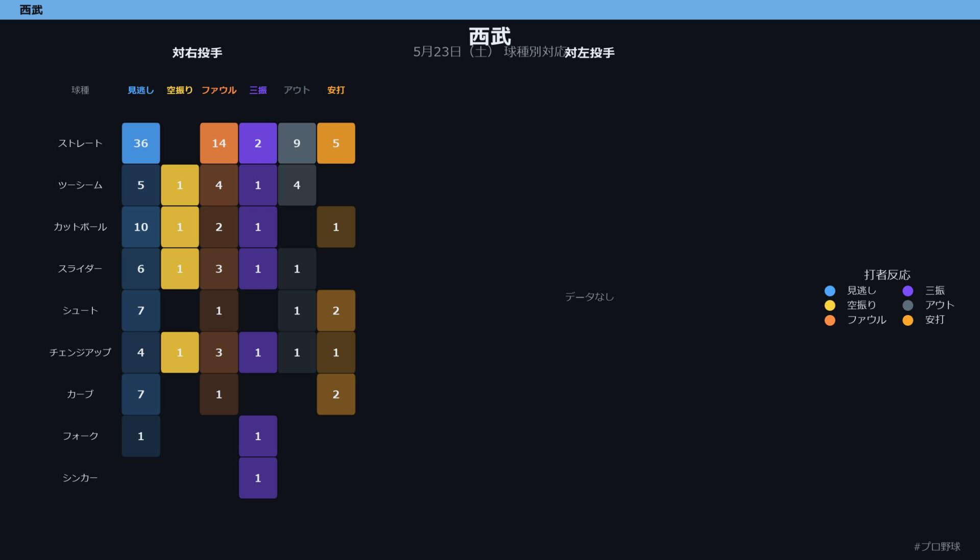980x560 pixels.
Task: Select the 見逃し column header
Action: coord(141,90)
